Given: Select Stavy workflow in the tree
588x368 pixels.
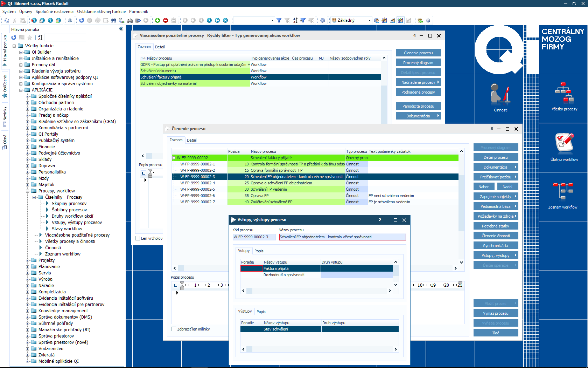Looking at the screenshot, I should click(67, 229).
